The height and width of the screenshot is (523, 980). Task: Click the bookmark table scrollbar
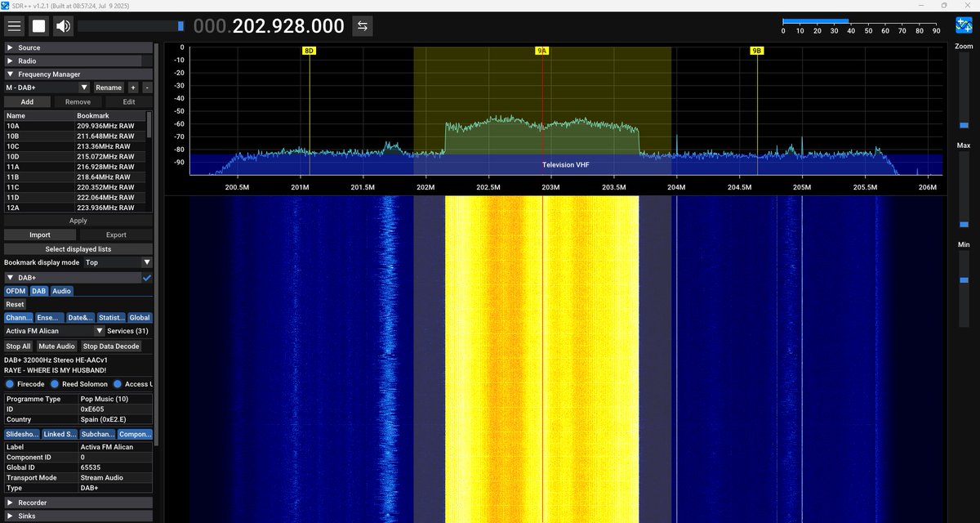(x=149, y=162)
